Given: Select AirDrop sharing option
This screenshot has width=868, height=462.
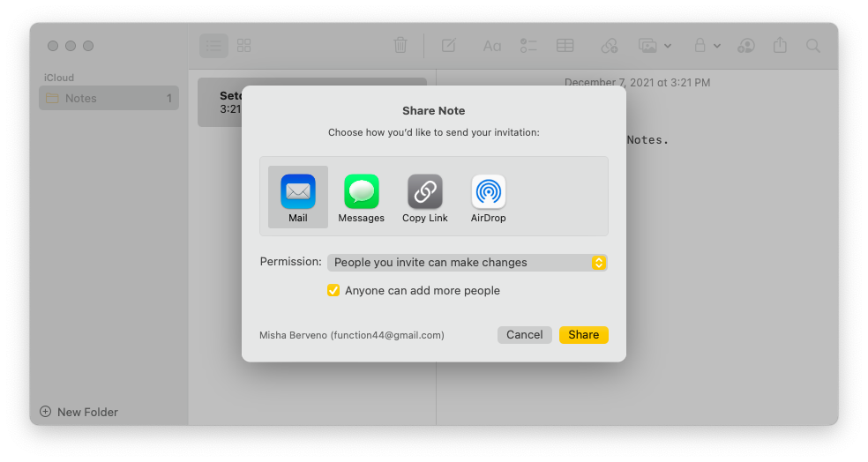Looking at the screenshot, I should click(x=489, y=197).
